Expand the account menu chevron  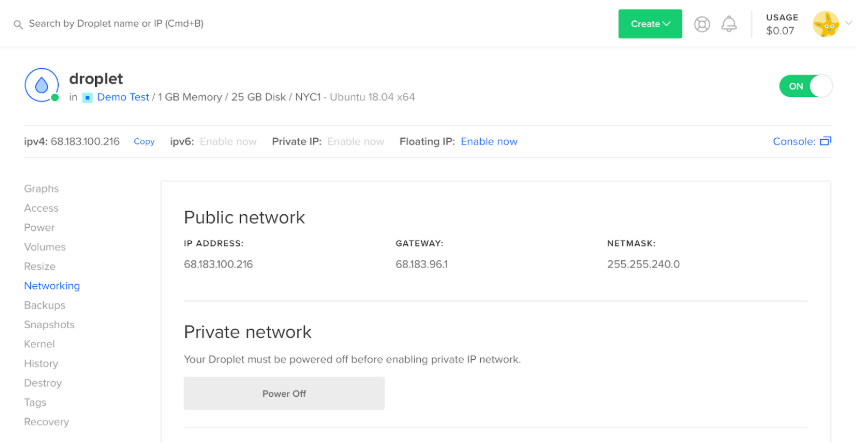tap(848, 24)
